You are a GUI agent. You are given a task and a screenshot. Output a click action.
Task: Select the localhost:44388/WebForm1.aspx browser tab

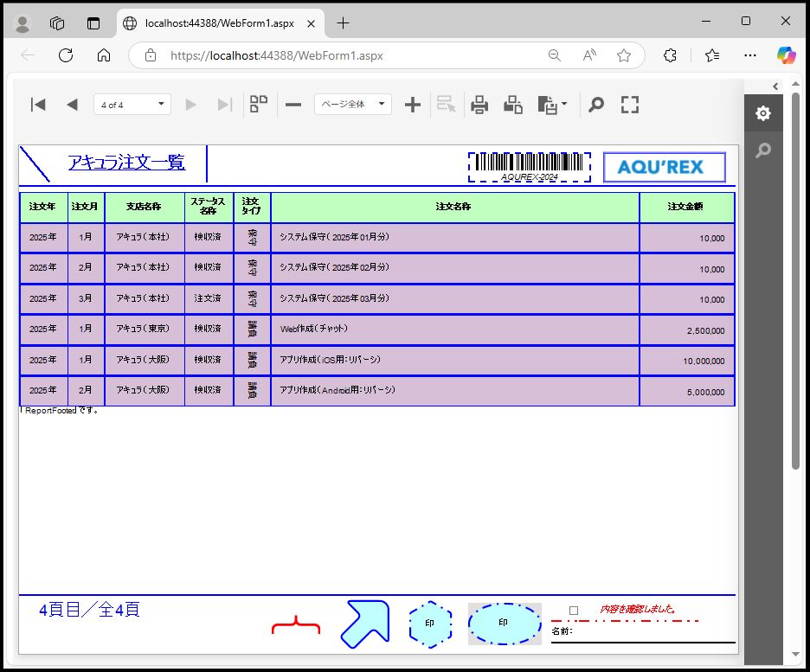tap(221, 23)
